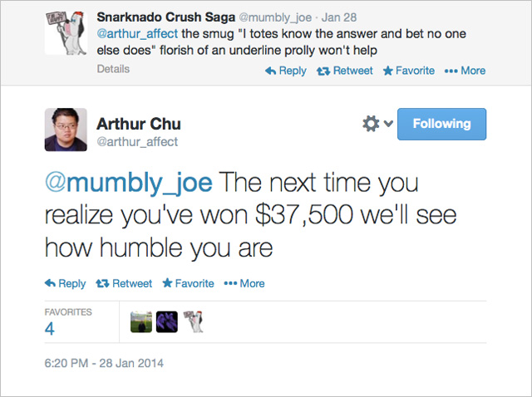Open Snarknado Crush Saga's profile name
This screenshot has width=532, height=397.
coord(166,17)
